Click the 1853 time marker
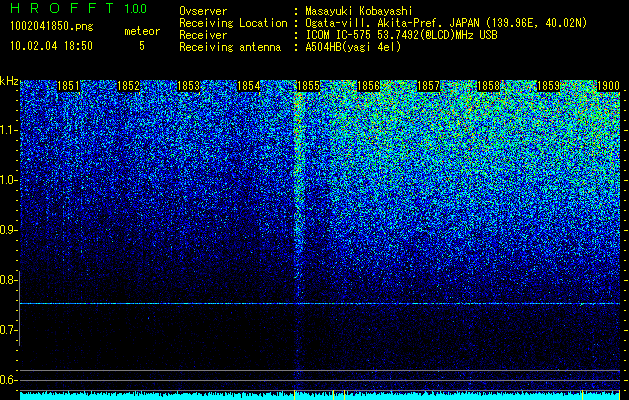The width and height of the screenshot is (629, 400). click(189, 86)
